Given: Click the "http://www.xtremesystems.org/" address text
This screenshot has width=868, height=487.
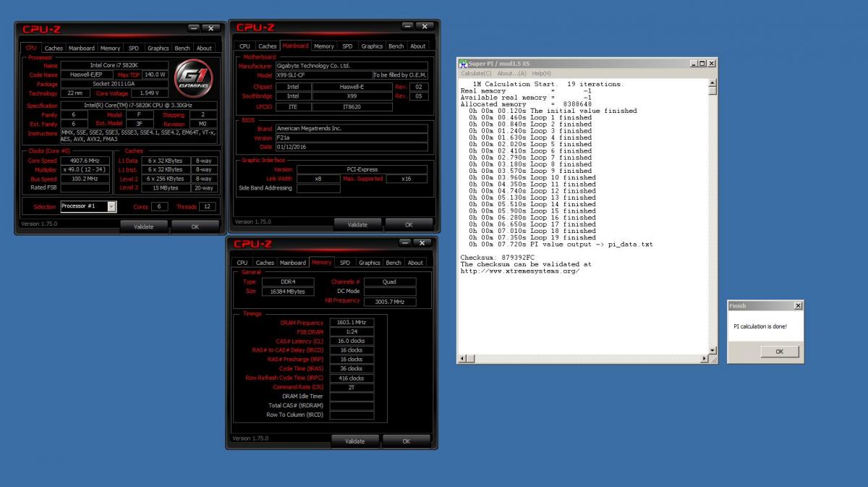Looking at the screenshot, I should tap(520, 271).
